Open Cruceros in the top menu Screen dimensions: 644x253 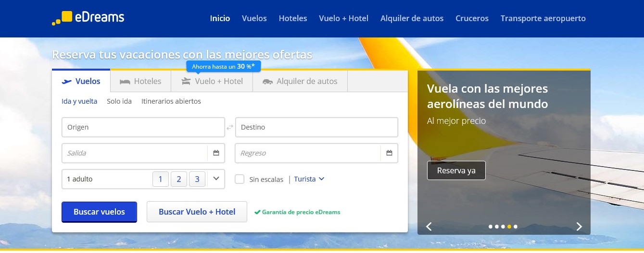(x=472, y=18)
